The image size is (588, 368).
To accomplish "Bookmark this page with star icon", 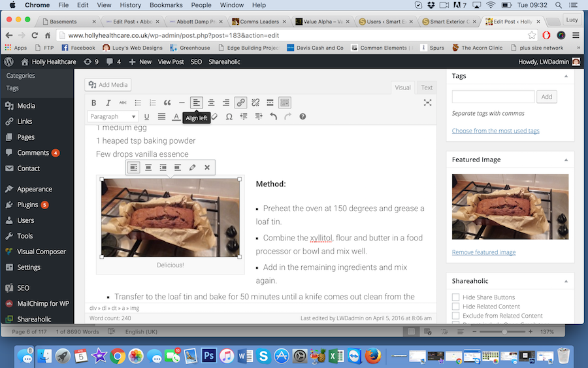I will pos(531,35).
